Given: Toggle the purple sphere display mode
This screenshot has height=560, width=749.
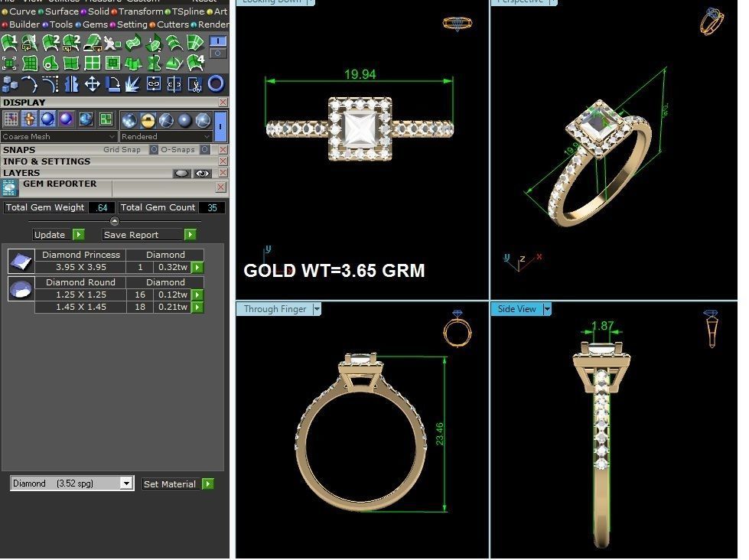Looking at the screenshot, I should [67, 119].
